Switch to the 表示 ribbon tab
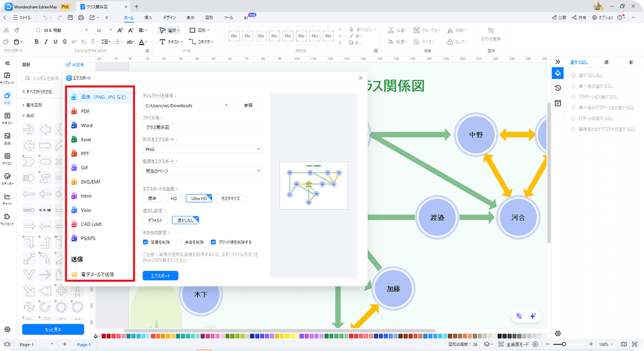 (x=190, y=18)
